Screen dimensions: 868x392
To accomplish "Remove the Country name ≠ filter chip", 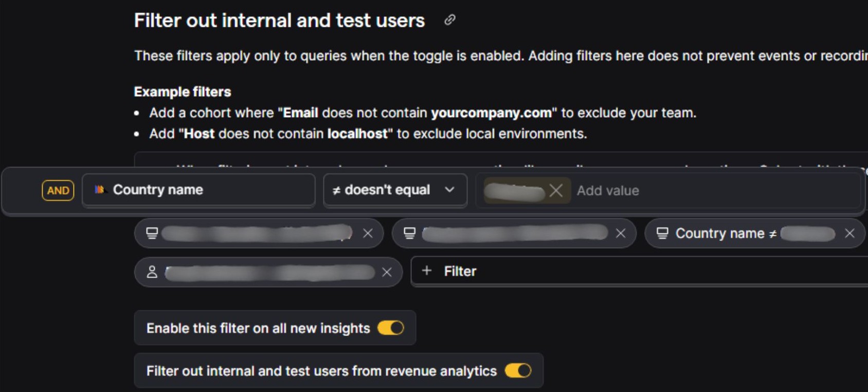I will point(849,233).
